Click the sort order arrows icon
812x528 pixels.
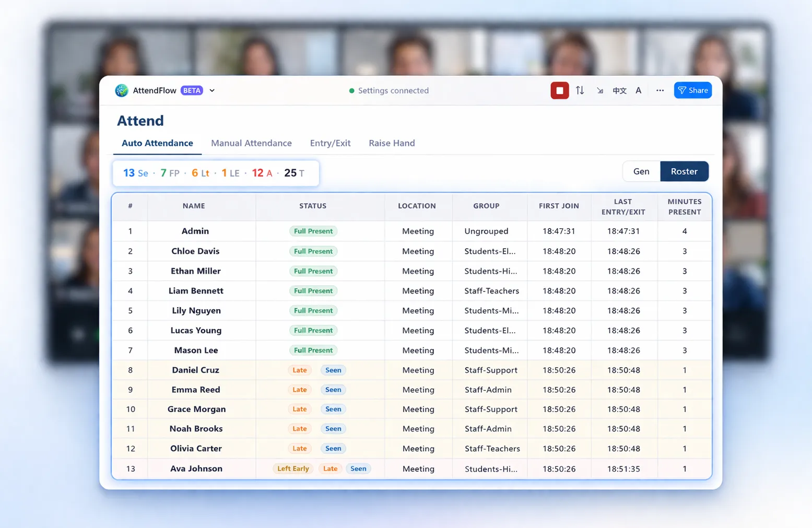tap(580, 90)
